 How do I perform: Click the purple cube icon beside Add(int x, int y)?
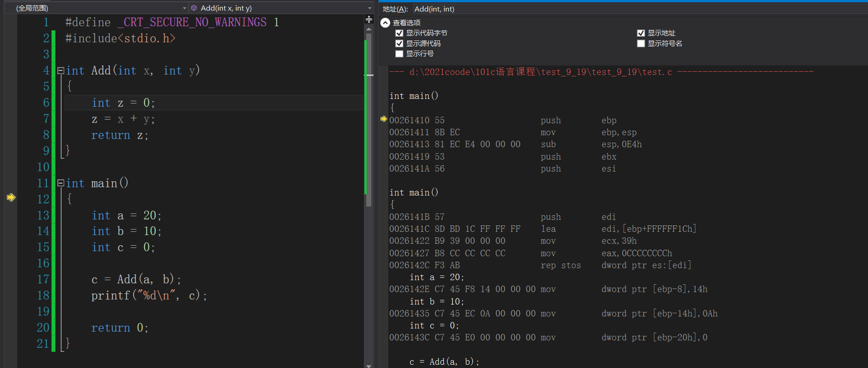194,8
